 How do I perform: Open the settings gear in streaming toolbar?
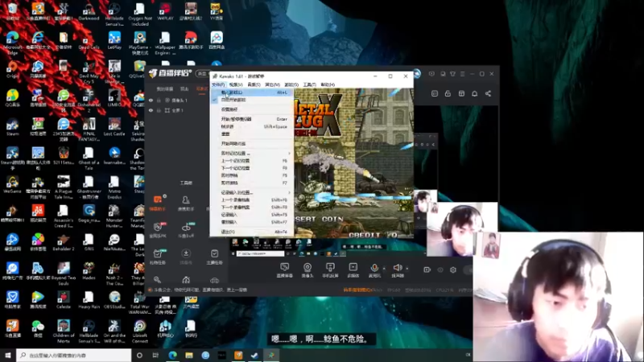tap(453, 269)
